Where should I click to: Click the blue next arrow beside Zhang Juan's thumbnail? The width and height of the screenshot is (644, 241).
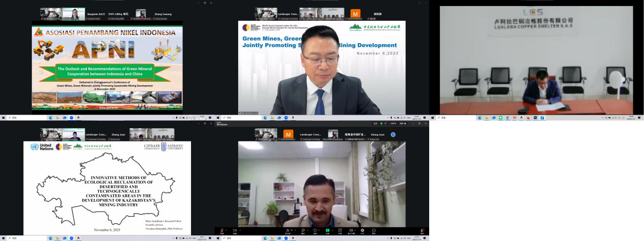393,134
